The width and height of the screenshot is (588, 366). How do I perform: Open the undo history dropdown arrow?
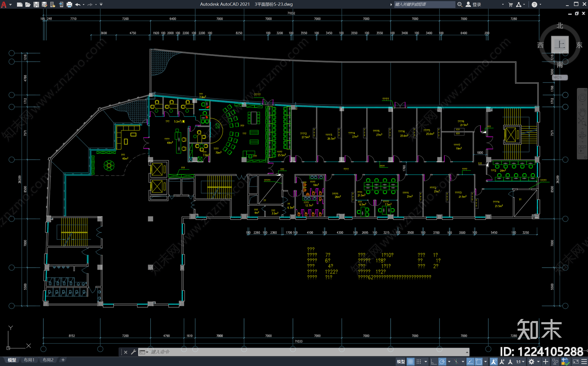[x=83, y=4]
